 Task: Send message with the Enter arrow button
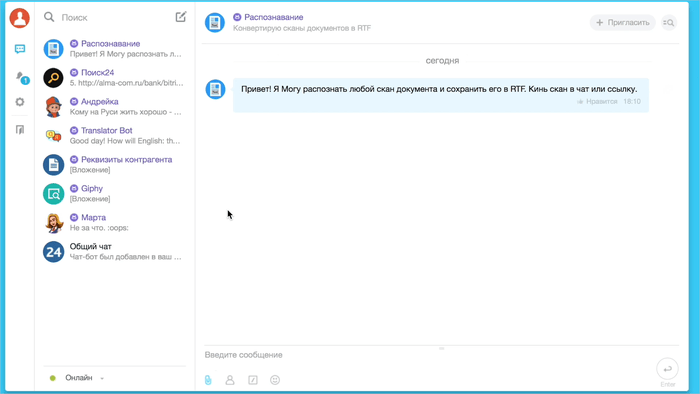(667, 369)
